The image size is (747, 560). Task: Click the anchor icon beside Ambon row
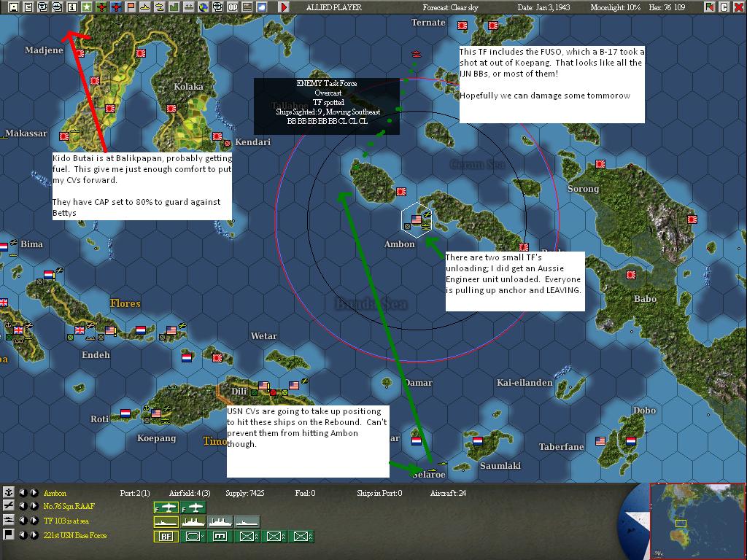(8, 492)
